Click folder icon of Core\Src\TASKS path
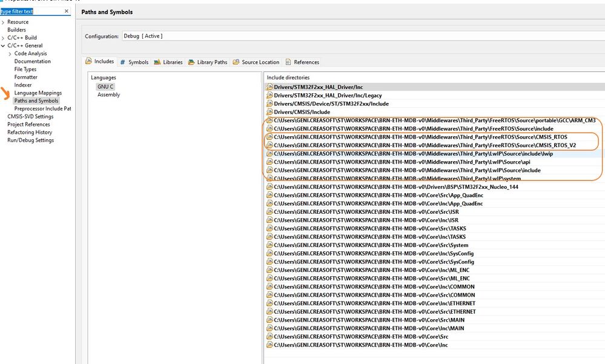 tap(269, 228)
